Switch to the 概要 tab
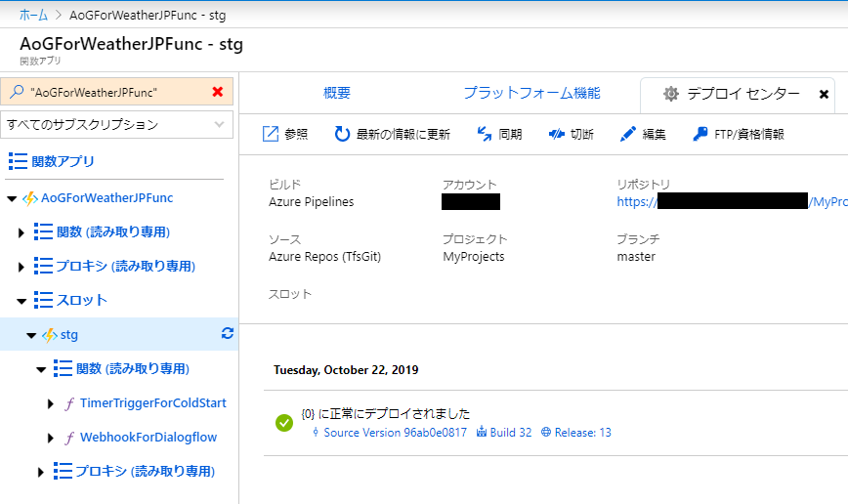This screenshot has height=504, width=848. click(337, 93)
